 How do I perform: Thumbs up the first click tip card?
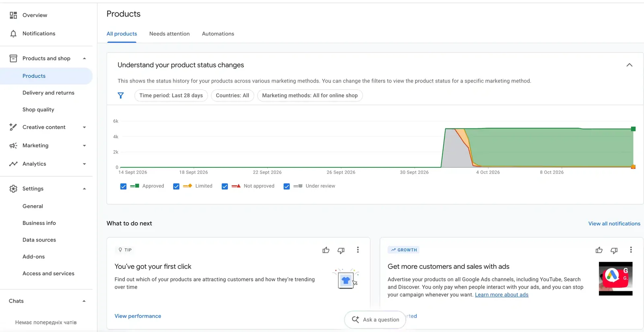click(x=326, y=250)
